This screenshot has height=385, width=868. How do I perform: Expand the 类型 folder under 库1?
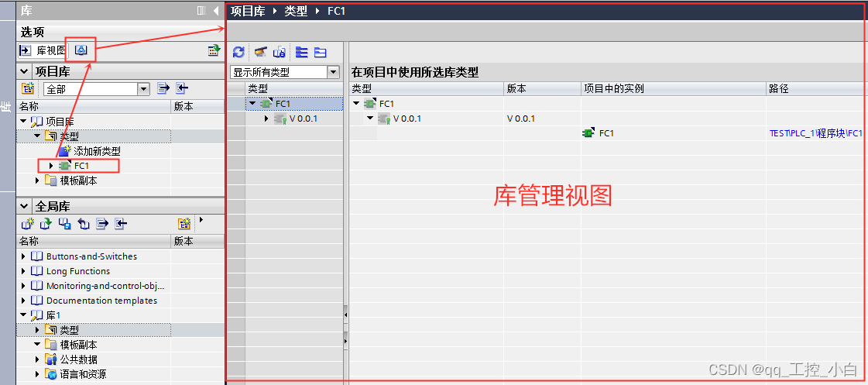pos(37,330)
